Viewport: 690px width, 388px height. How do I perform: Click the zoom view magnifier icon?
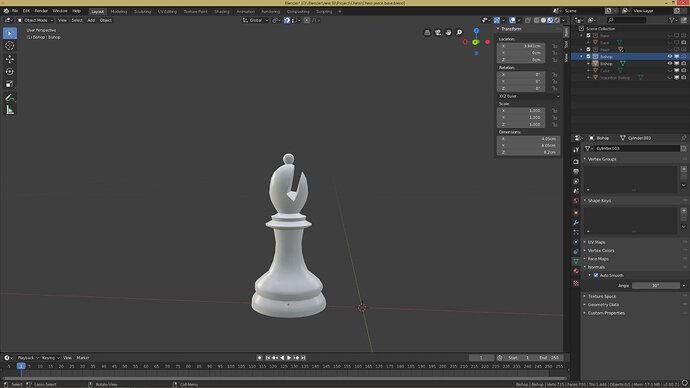459,33
